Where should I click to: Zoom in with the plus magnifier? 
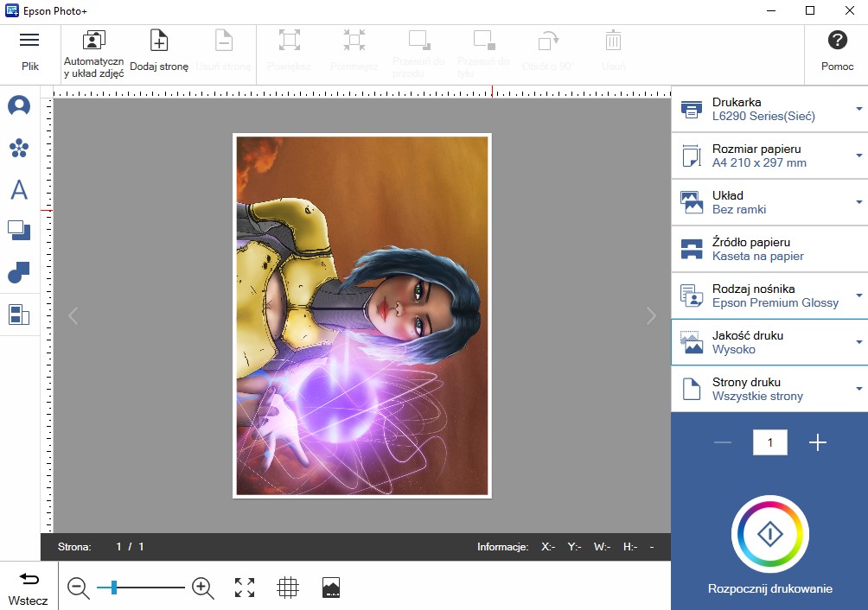pos(202,588)
